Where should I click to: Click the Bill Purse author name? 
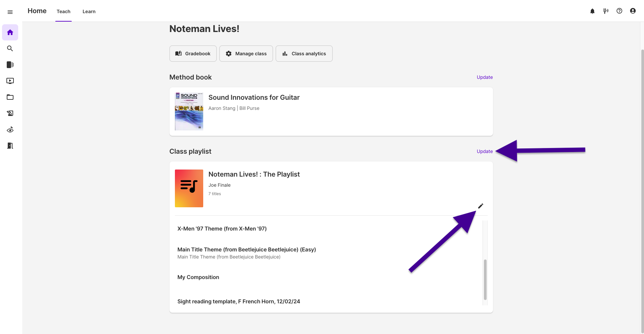(249, 108)
